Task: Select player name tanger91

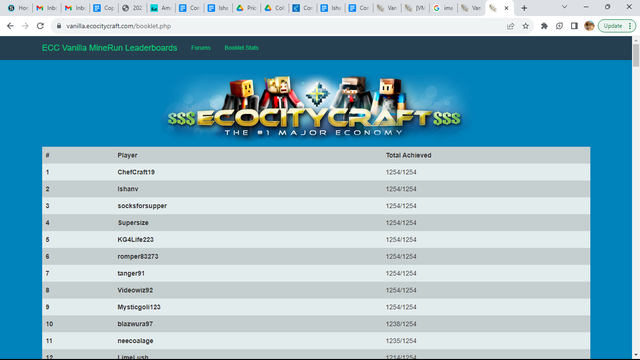Action: click(131, 273)
